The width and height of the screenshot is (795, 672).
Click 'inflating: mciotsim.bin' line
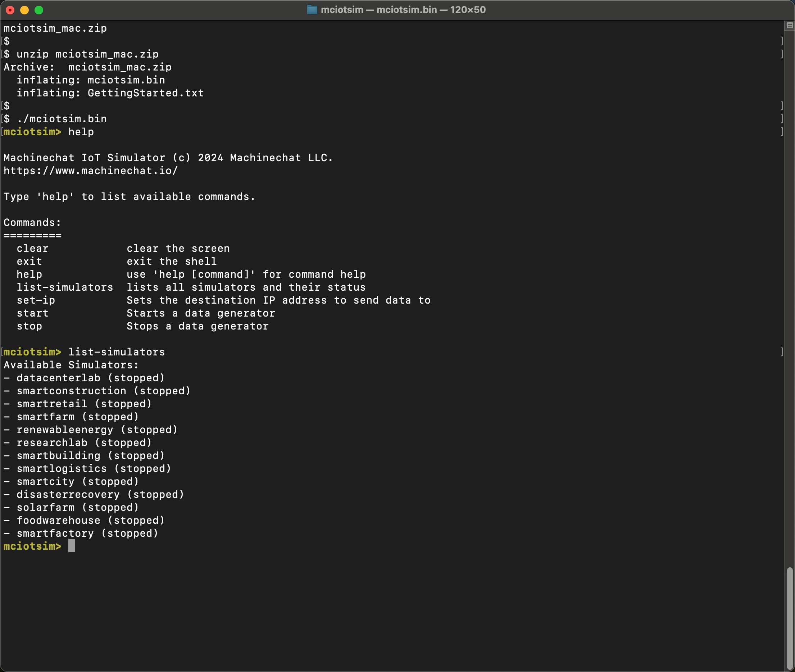(x=91, y=80)
